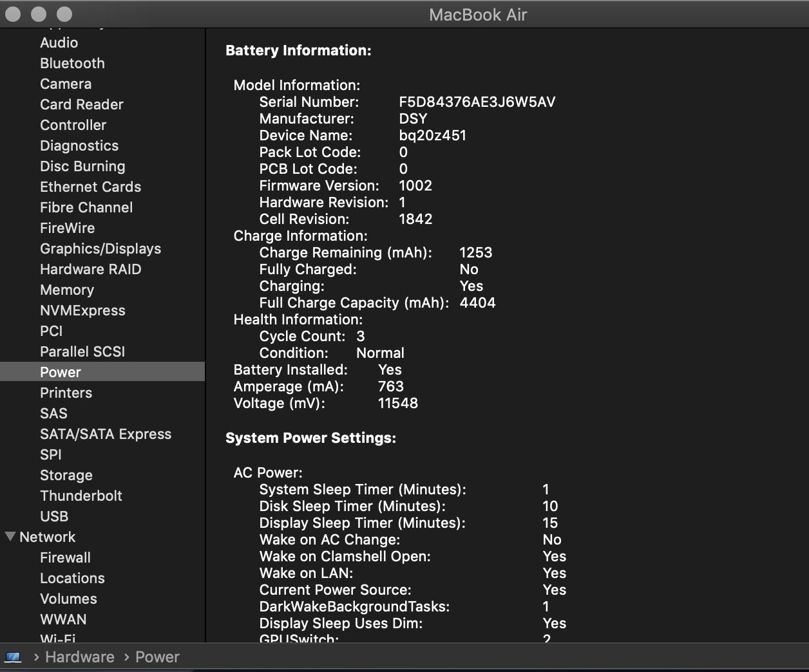Select Audio in the sidebar

click(59, 42)
